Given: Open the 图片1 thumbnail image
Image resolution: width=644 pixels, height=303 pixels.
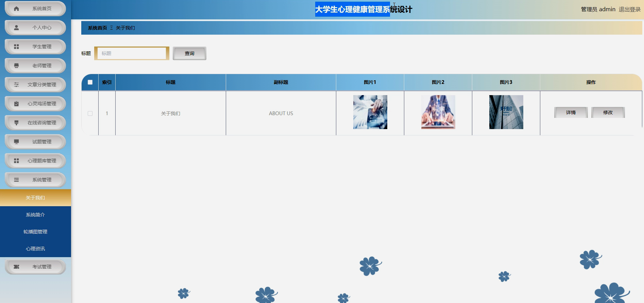Looking at the screenshot, I should click(370, 112).
